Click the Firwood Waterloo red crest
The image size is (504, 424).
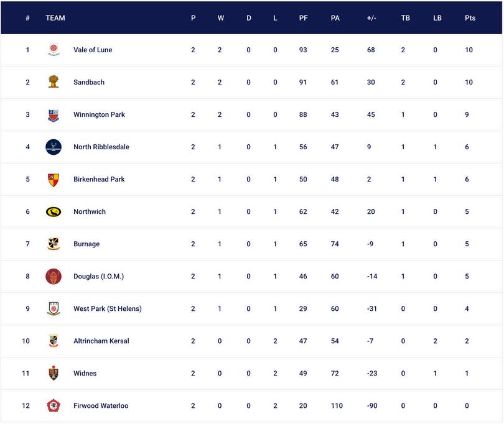click(54, 405)
